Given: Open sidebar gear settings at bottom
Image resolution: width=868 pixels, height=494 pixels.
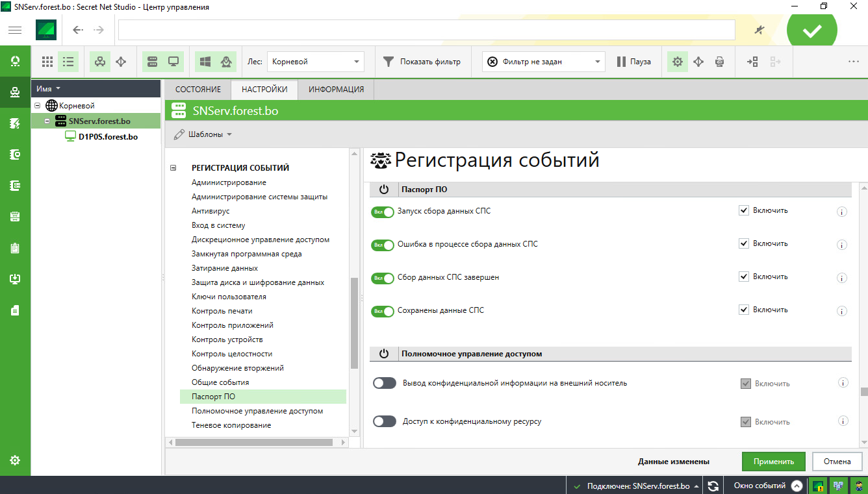Looking at the screenshot, I should click(15, 460).
